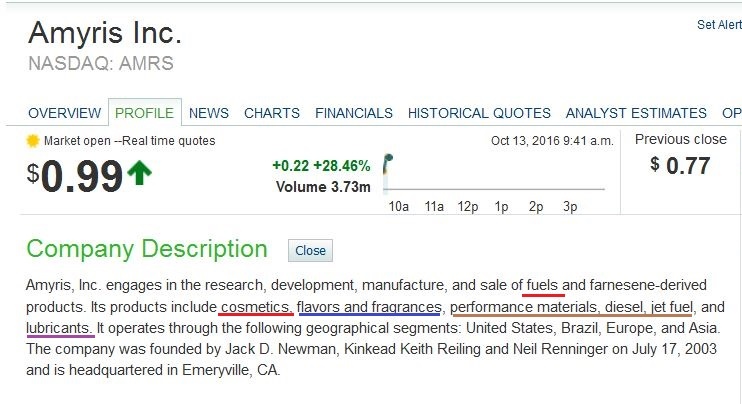Click the NASDAQ: AMRS ticker label

[x=101, y=64]
